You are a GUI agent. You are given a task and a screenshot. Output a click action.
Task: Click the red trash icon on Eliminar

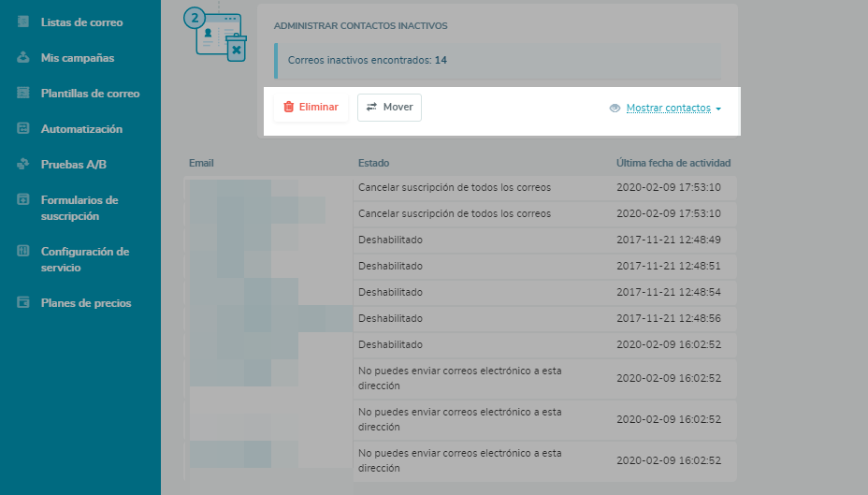point(289,108)
